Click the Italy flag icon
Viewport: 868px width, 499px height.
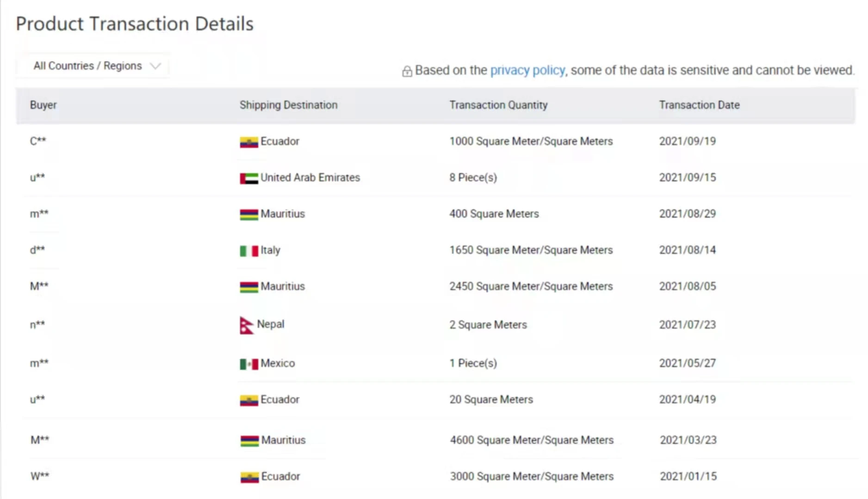249,251
